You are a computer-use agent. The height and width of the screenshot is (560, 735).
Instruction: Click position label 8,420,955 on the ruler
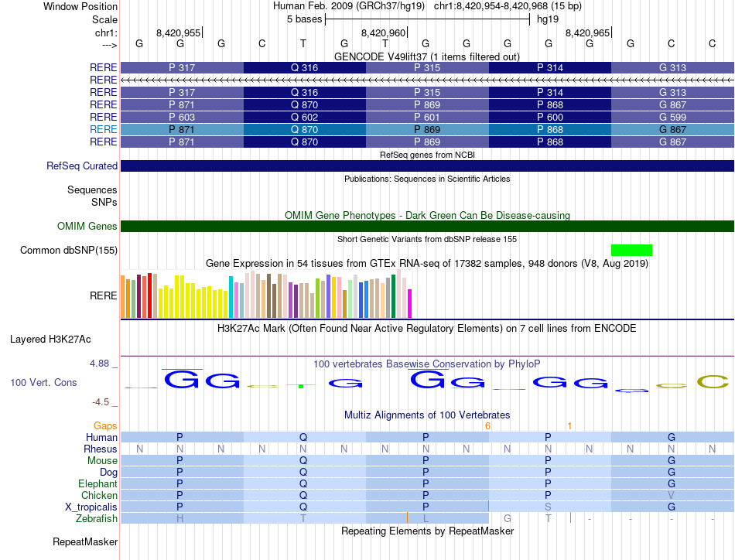[x=178, y=32]
